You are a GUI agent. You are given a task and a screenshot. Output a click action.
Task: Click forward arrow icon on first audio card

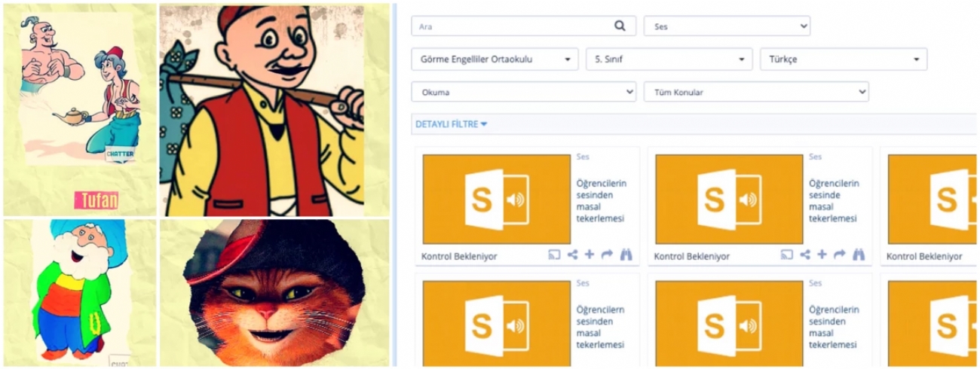click(607, 255)
